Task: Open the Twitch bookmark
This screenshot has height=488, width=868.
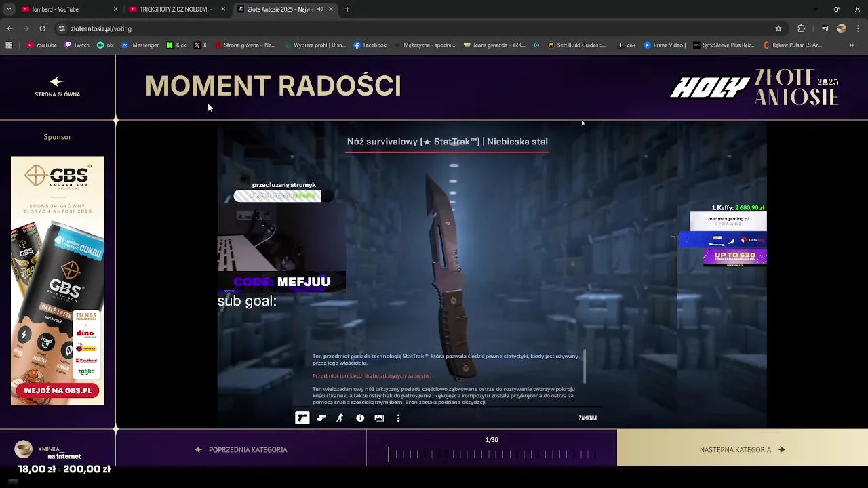Action: point(77,45)
